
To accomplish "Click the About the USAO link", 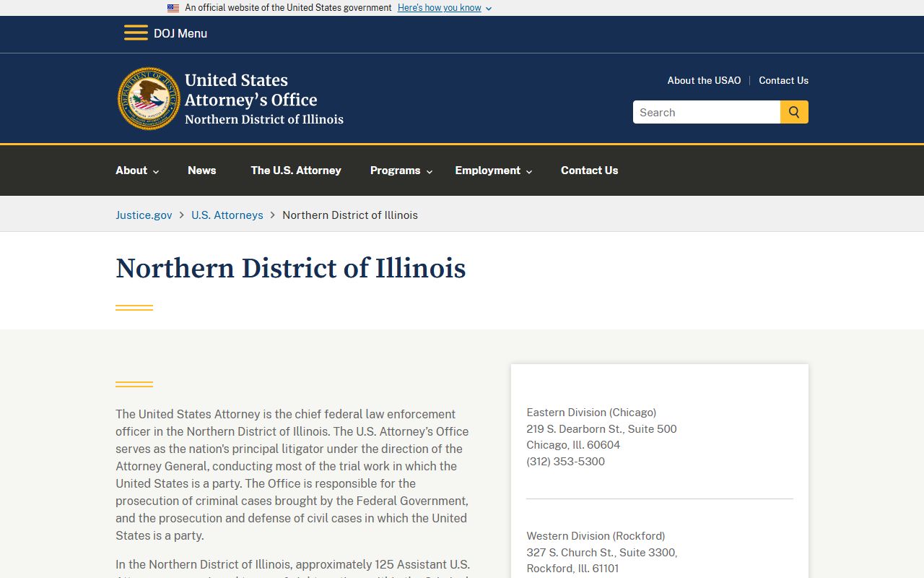I will point(704,80).
